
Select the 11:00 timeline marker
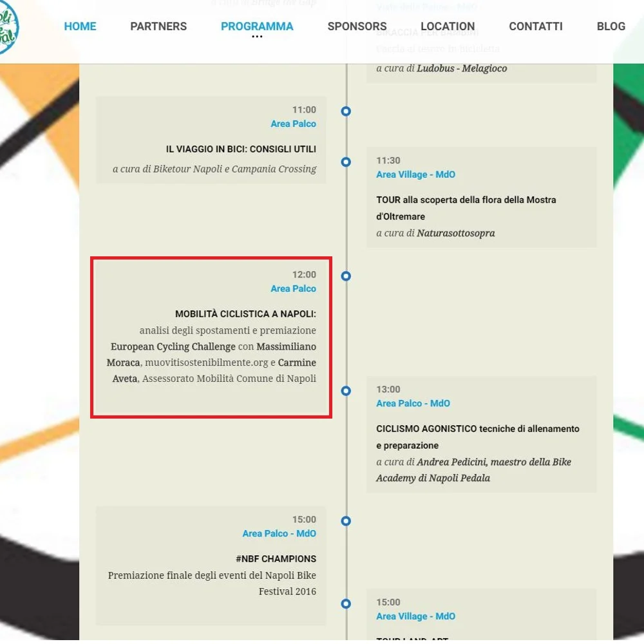point(346,111)
